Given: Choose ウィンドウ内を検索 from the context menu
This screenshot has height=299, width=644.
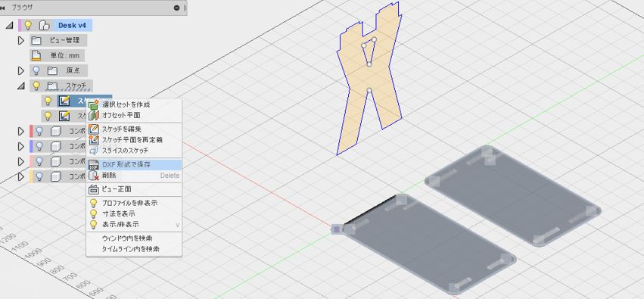Looking at the screenshot, I should (x=134, y=238).
